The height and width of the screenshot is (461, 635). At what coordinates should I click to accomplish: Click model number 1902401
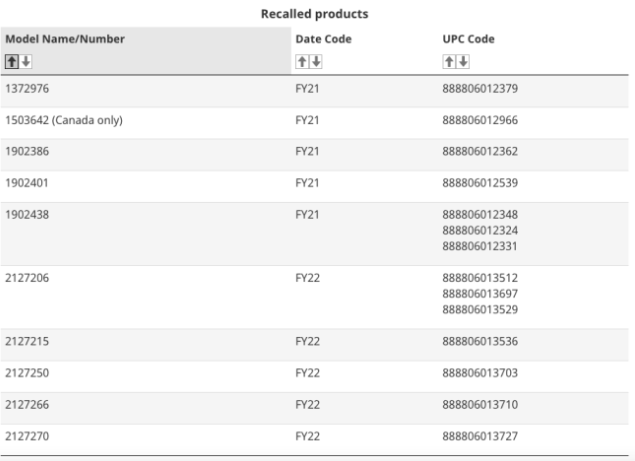27,183
